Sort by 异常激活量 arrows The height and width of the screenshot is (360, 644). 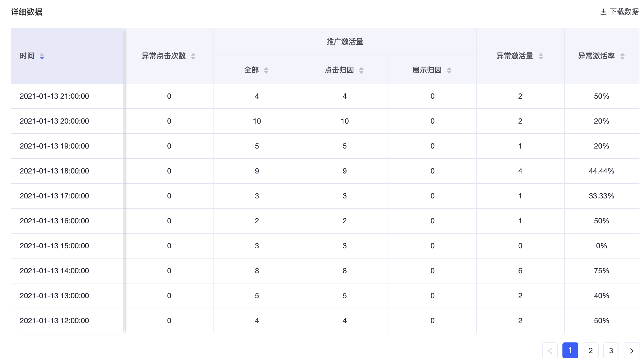pyautogui.click(x=541, y=56)
